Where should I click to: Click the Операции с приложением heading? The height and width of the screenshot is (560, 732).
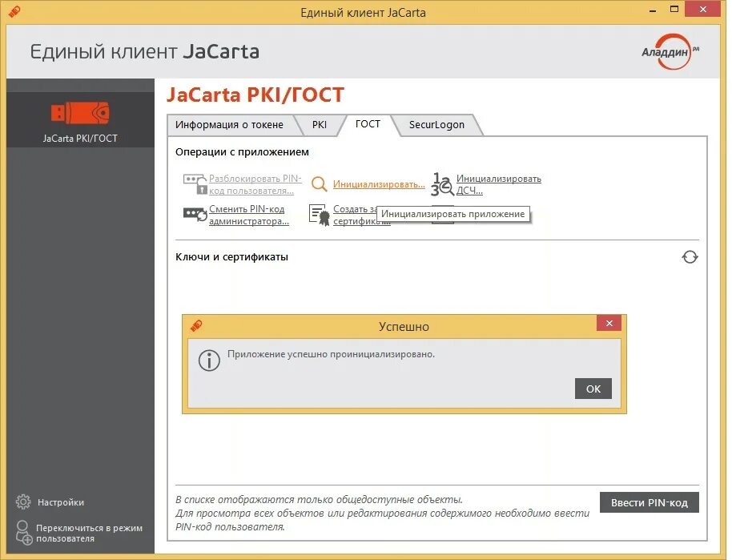[x=242, y=151]
